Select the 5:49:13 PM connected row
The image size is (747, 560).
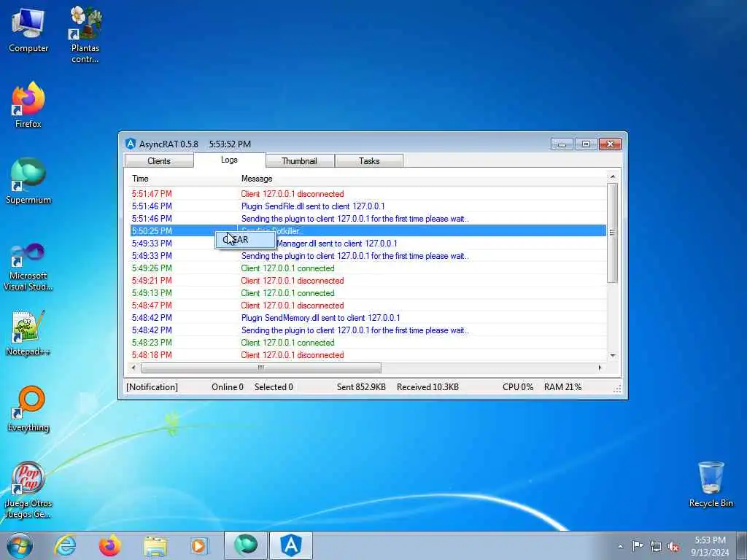368,293
